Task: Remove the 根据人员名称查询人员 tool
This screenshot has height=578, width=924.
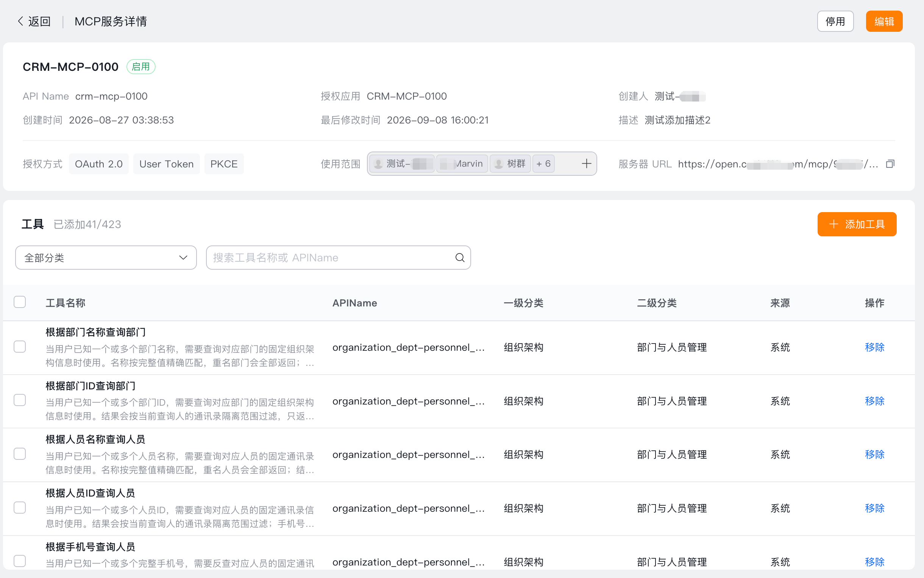Action: pyautogui.click(x=875, y=455)
